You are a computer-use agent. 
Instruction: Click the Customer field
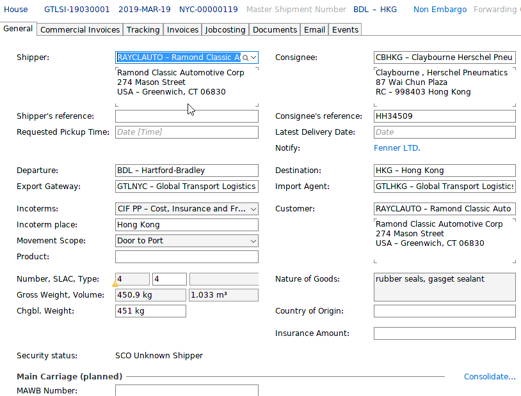pos(445,209)
